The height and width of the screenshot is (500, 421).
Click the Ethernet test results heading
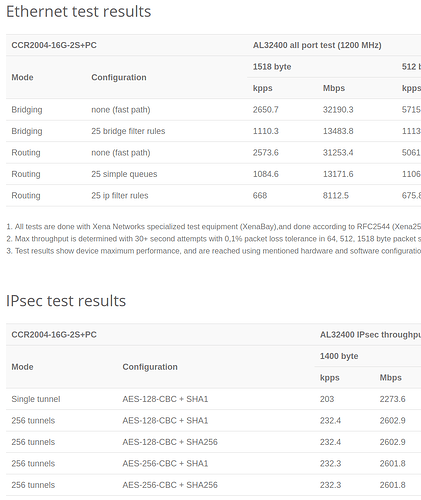tap(79, 12)
